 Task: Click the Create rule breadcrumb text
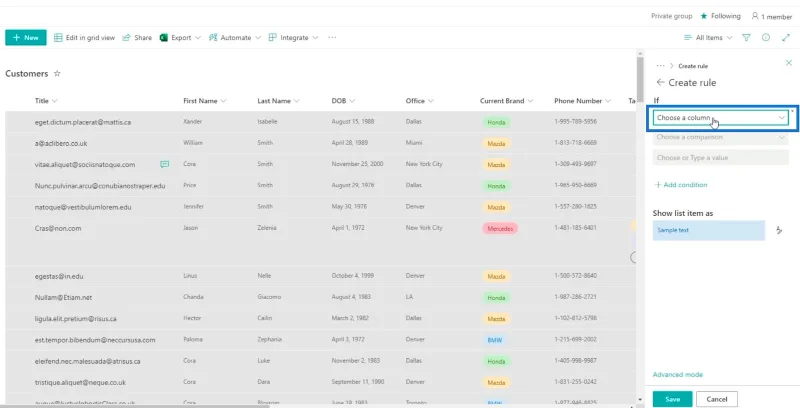pyautogui.click(x=693, y=66)
